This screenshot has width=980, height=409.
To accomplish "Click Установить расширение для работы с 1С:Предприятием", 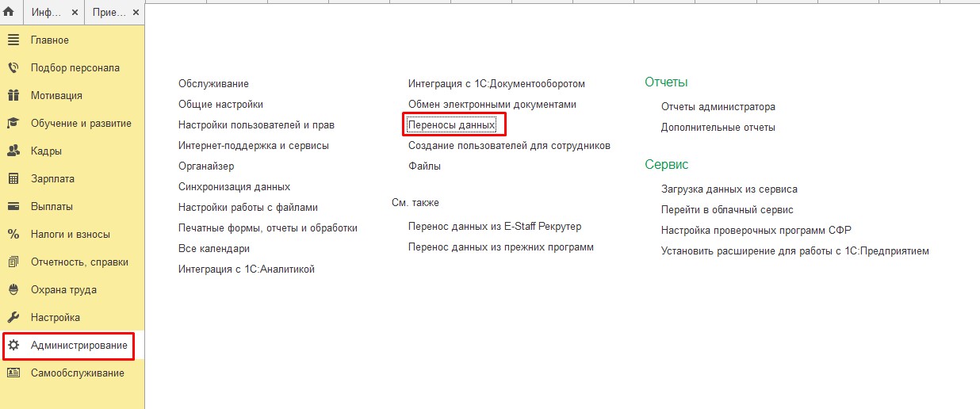I will point(795,251).
